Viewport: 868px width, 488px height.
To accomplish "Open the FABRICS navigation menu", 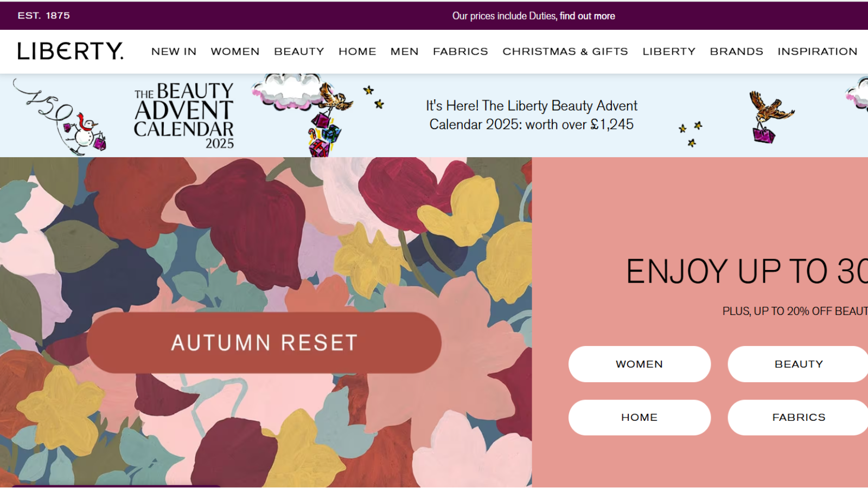I will click(x=460, y=52).
